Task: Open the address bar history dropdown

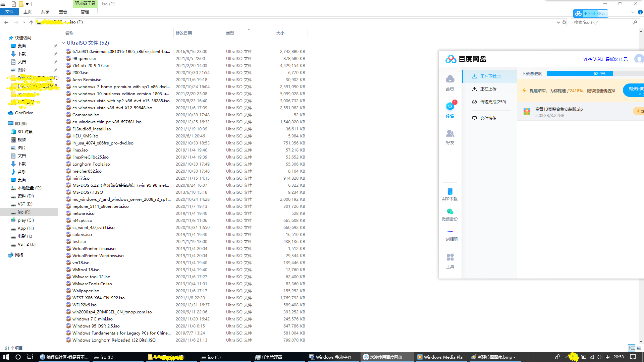Action: tap(558, 22)
